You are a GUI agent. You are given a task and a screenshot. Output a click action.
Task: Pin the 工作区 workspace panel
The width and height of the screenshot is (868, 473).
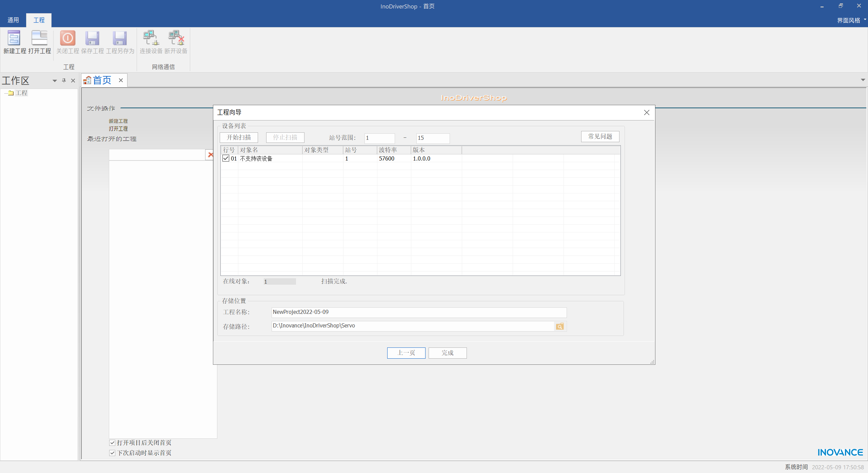(x=64, y=80)
